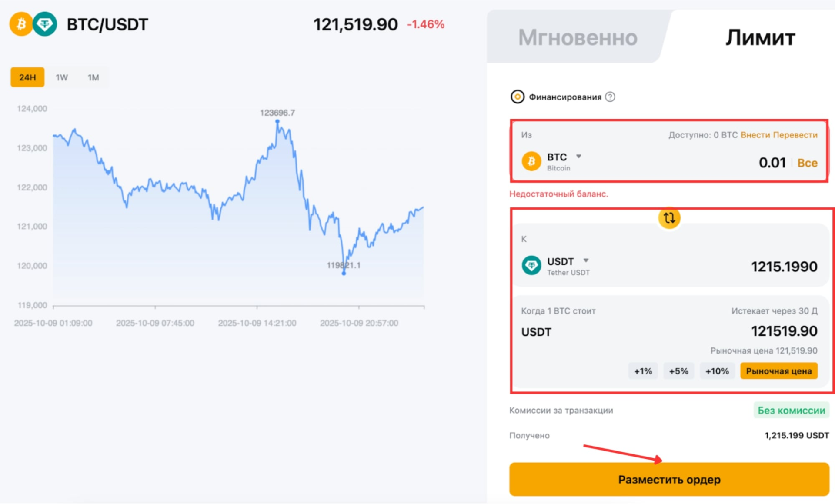835x504 pixels.
Task: Open the BTC currency dropdown
Action: 578,157
